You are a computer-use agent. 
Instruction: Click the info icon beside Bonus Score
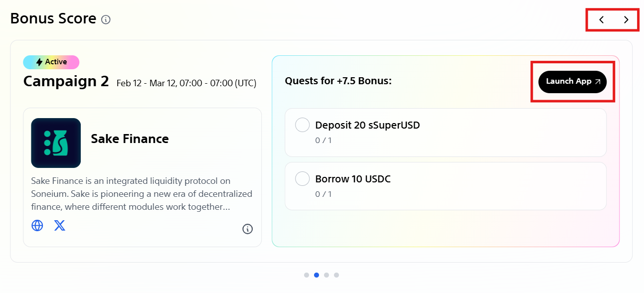(106, 20)
